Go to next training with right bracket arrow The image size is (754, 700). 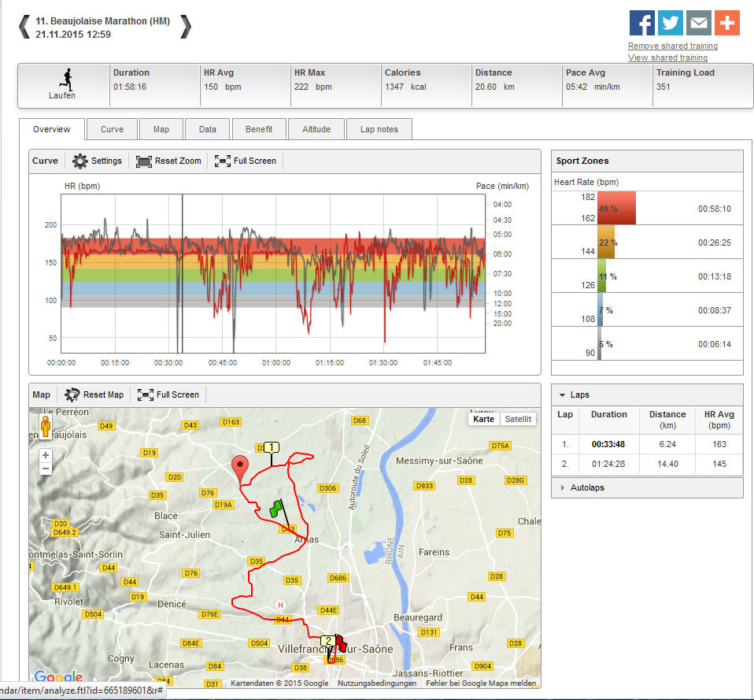[x=186, y=27]
